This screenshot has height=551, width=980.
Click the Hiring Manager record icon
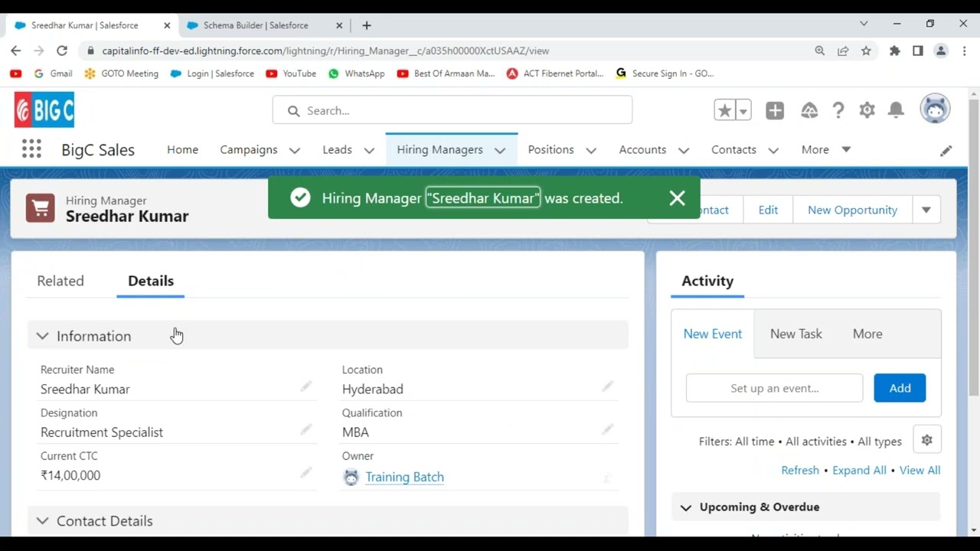tap(41, 207)
